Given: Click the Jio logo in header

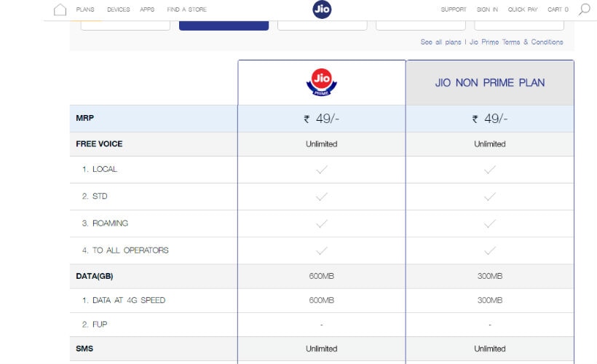Looking at the screenshot, I should tap(322, 9).
